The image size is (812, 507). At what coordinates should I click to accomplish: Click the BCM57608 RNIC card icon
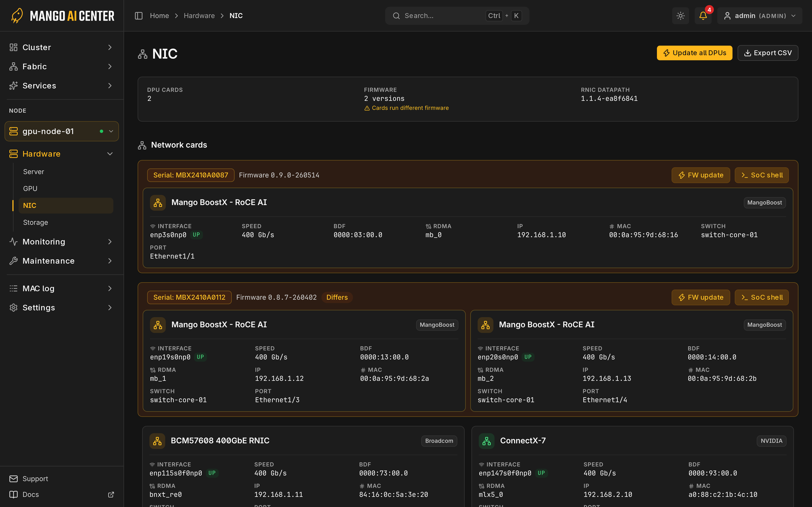point(157,441)
